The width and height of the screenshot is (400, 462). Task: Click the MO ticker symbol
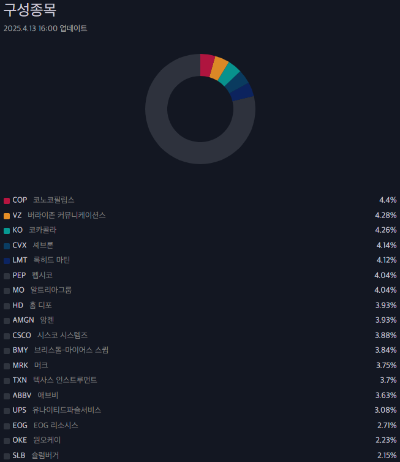(18, 290)
